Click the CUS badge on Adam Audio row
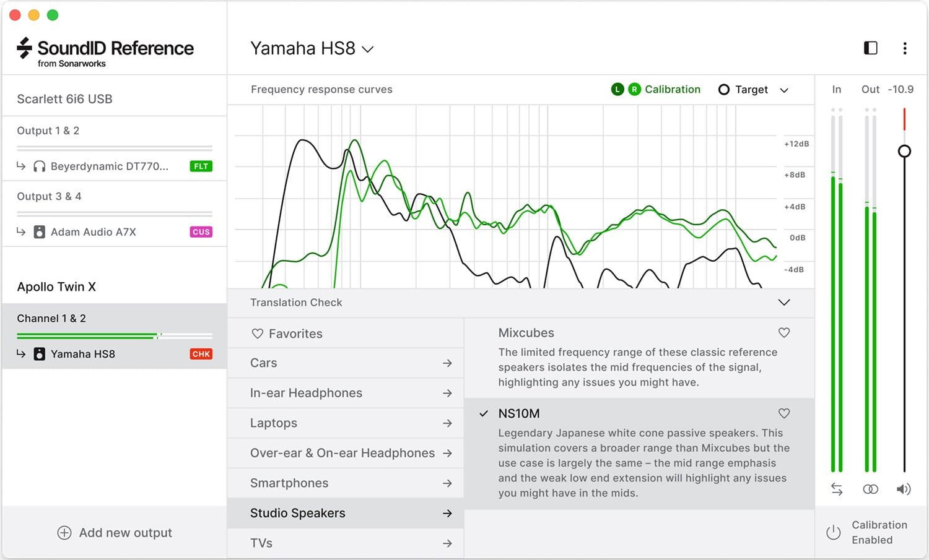Viewport: 929px width, 560px height. click(201, 232)
